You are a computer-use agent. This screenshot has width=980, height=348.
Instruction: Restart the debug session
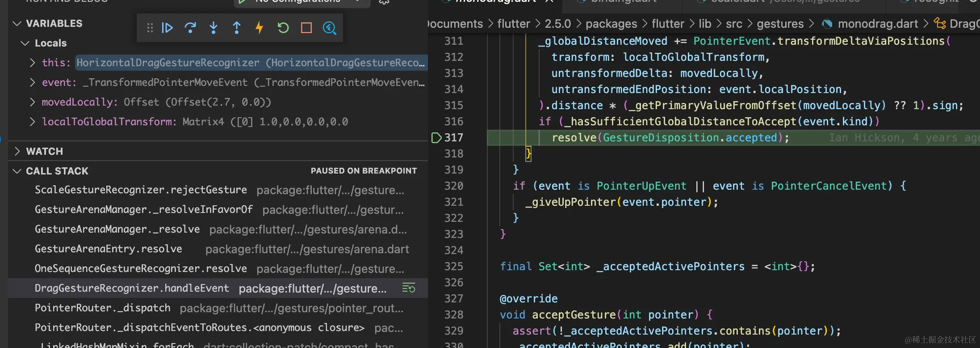coord(283,28)
